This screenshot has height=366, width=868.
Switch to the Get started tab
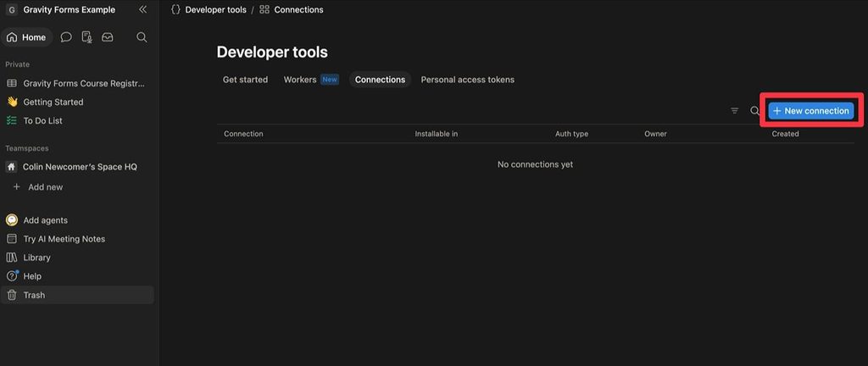[x=245, y=80]
